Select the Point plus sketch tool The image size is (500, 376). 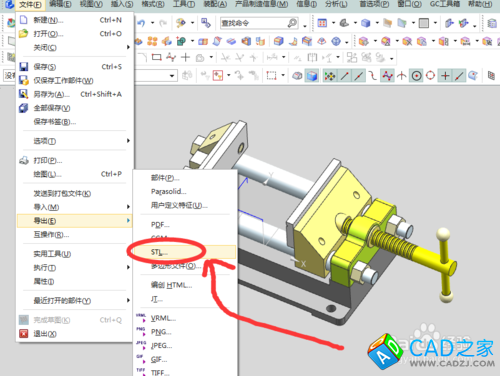(185, 57)
